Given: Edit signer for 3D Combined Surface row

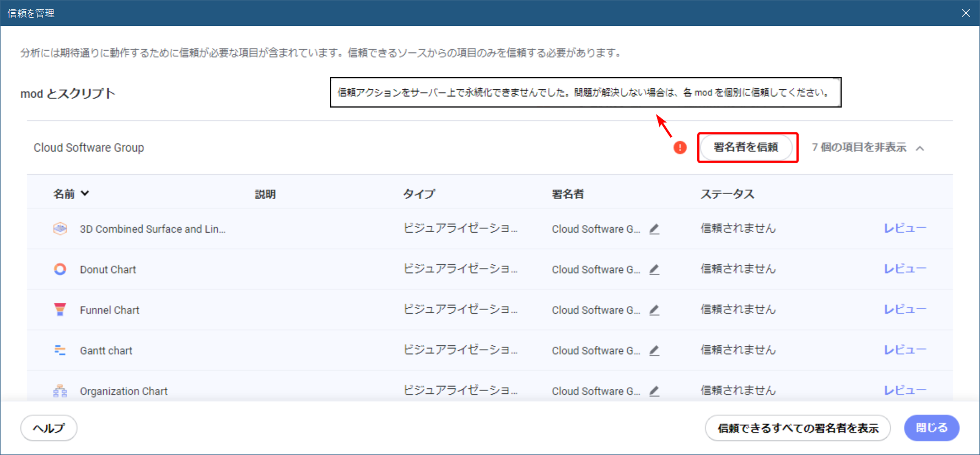Looking at the screenshot, I should (654, 229).
